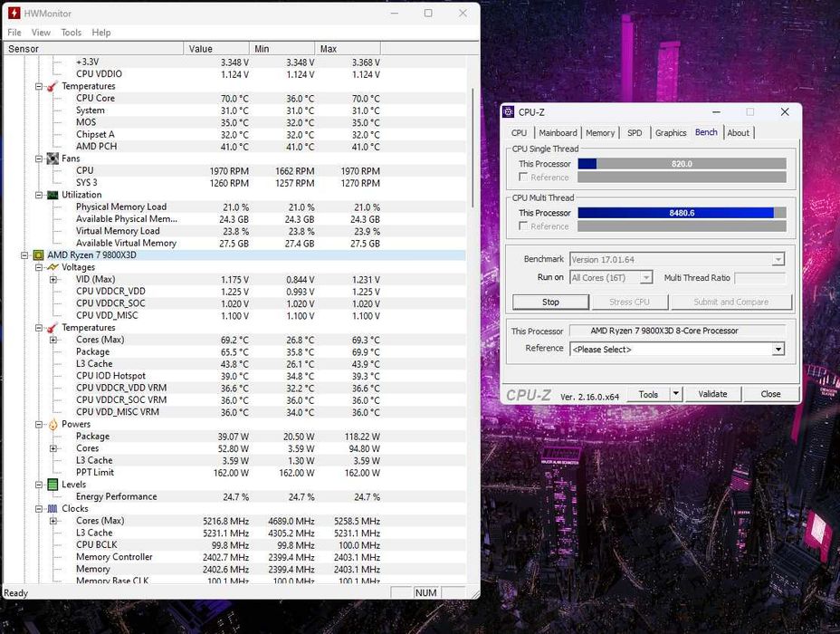Expand the Cores (Max) clocks row

click(x=53, y=521)
